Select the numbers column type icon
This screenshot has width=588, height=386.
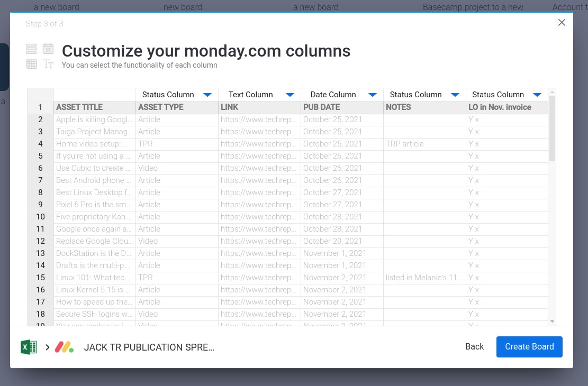(31, 63)
